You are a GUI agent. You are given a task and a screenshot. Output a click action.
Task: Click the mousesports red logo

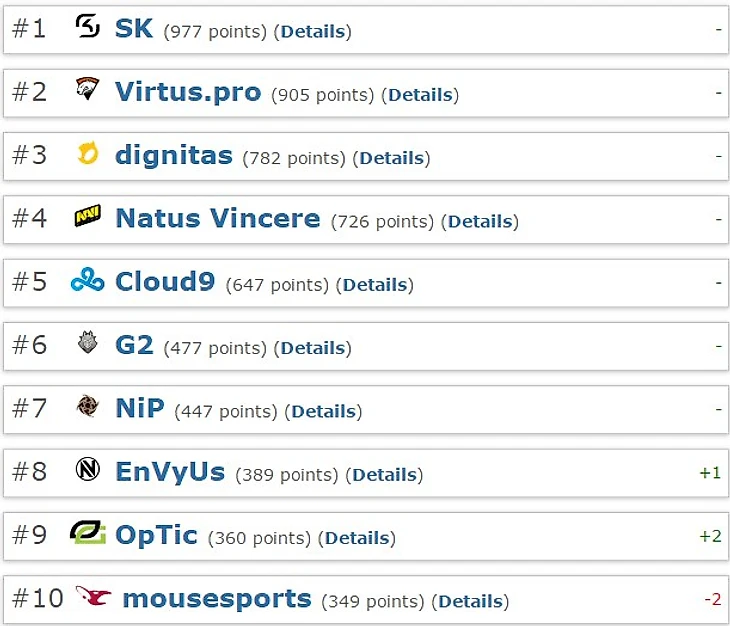tap(92, 597)
